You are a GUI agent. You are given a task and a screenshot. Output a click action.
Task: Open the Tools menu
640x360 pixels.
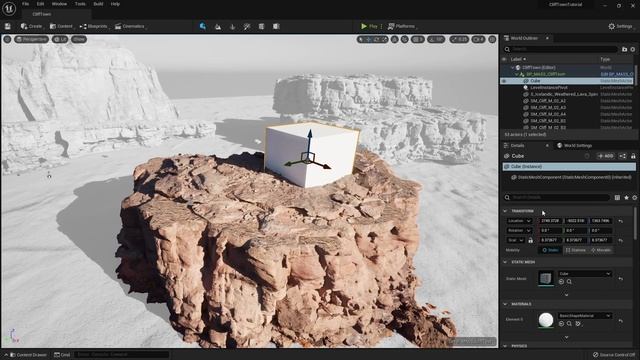tap(80, 4)
